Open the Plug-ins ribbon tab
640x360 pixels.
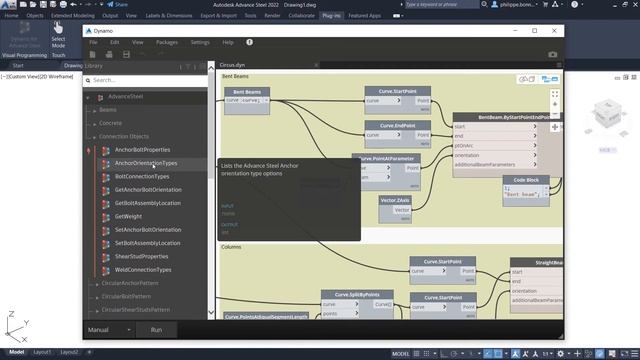331,16
